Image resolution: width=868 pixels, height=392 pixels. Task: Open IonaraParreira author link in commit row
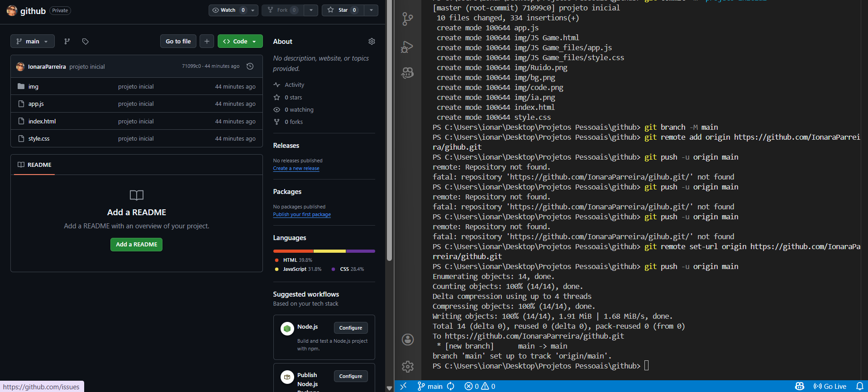click(47, 66)
